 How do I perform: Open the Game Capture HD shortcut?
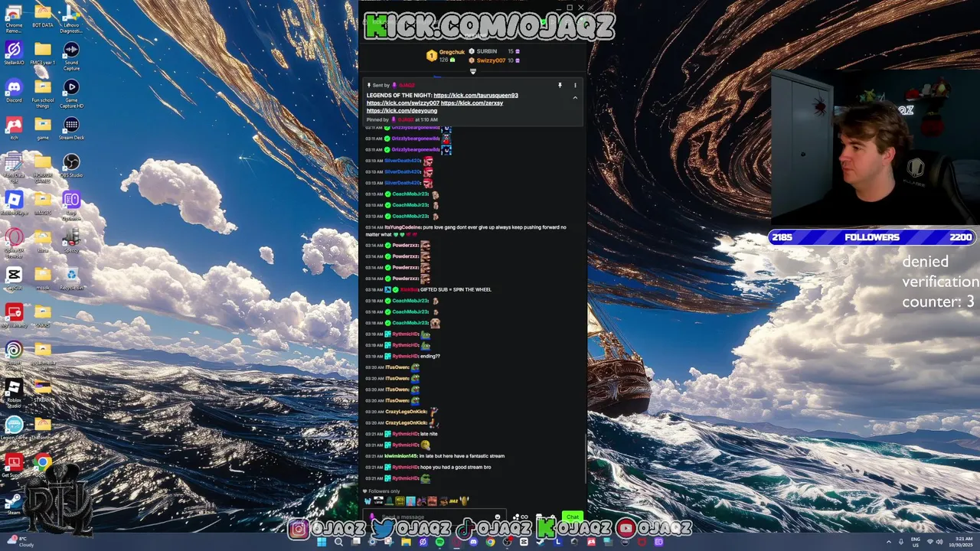[71, 93]
